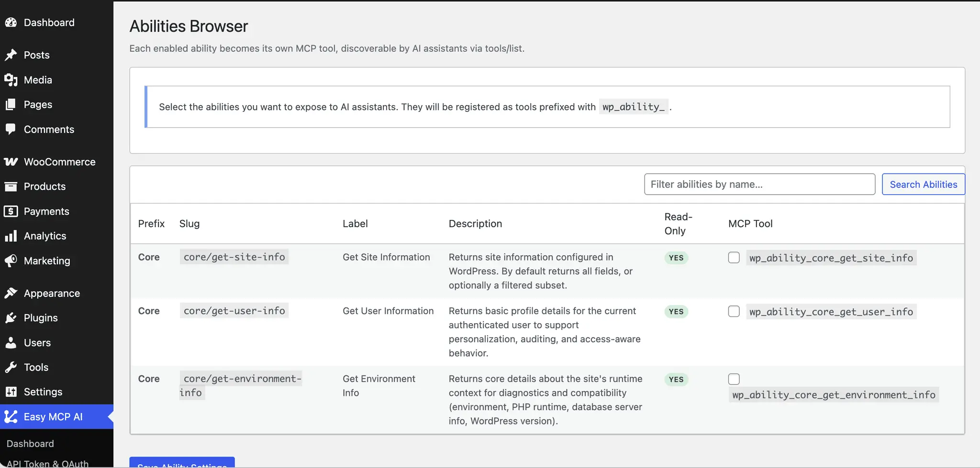Click the wp_ability_core_get_user_info tool name

click(x=831, y=312)
